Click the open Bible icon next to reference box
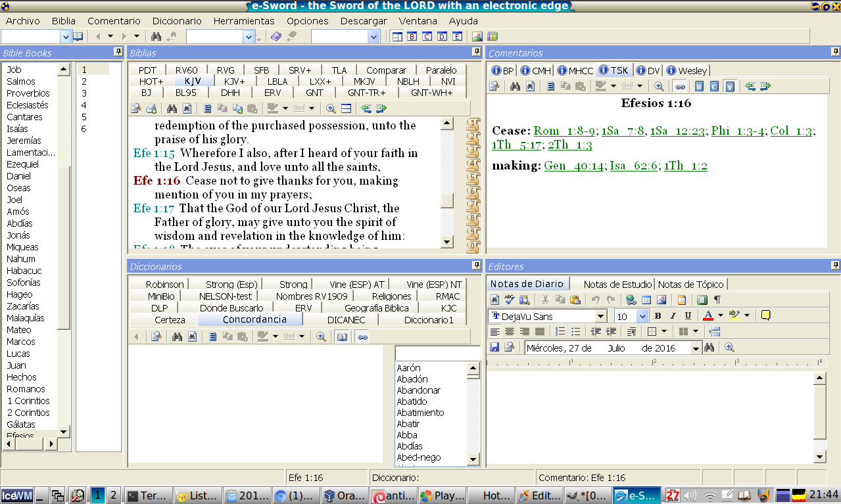Image resolution: width=841 pixels, height=504 pixels. coord(78,37)
